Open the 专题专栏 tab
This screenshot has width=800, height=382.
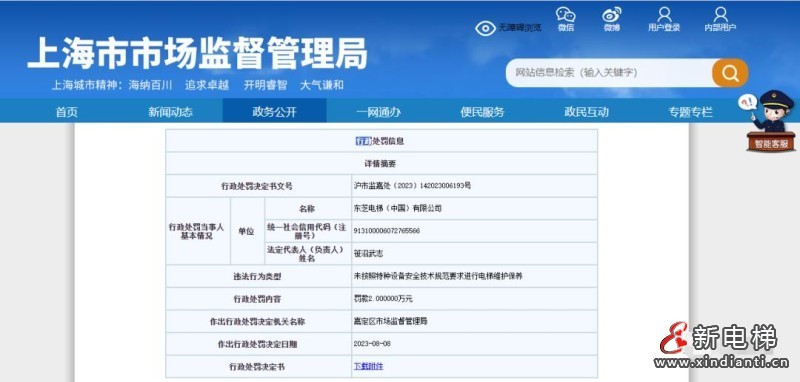(x=691, y=112)
